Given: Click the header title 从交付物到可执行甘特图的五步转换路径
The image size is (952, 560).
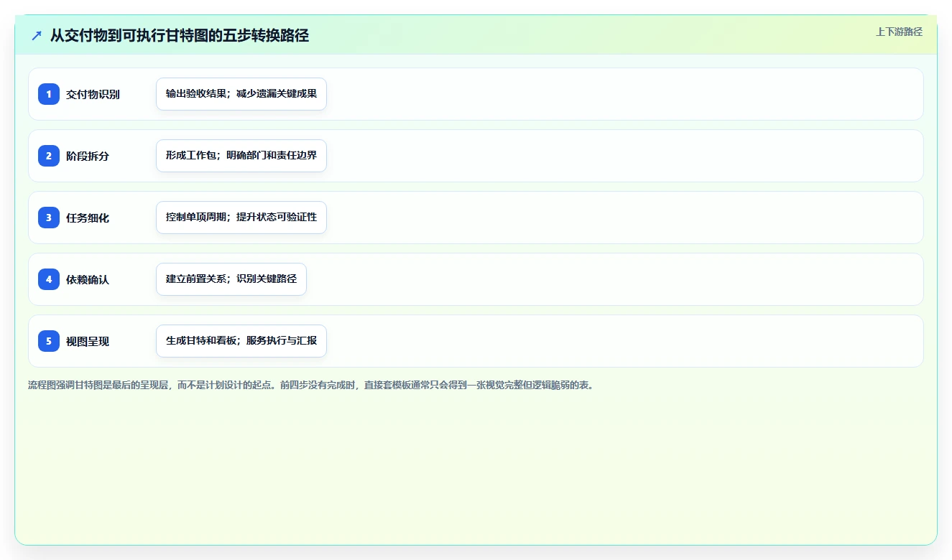Looking at the screenshot, I should pos(180,35).
